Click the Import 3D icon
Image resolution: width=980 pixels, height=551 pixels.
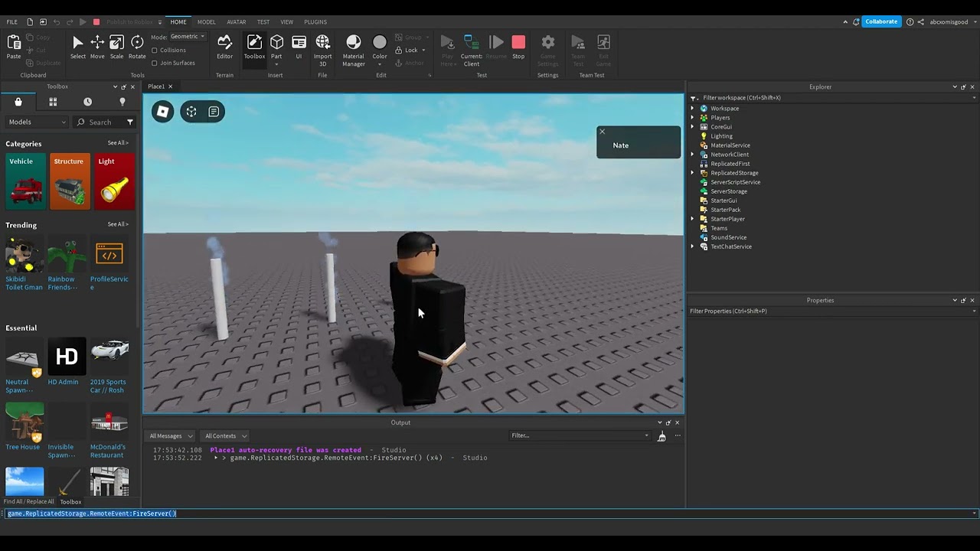(323, 48)
